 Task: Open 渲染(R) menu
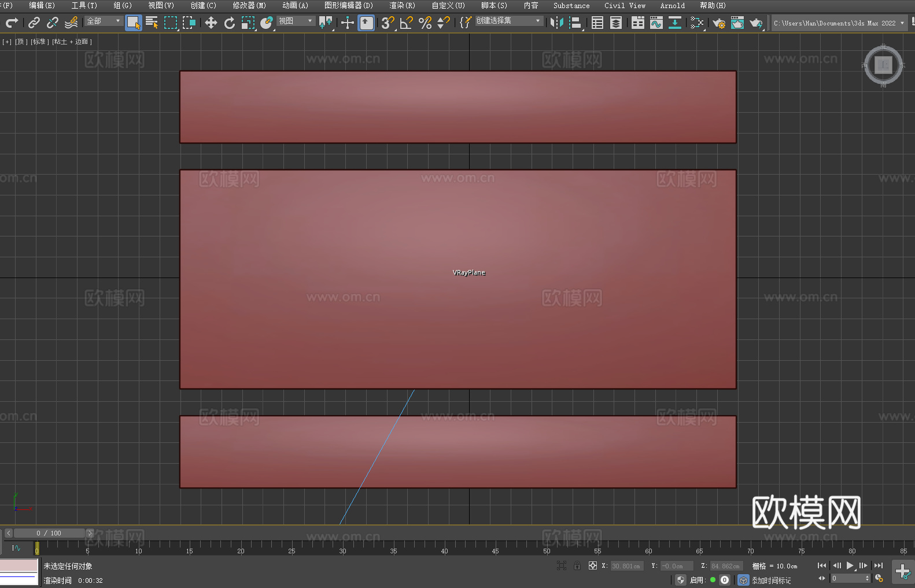pyautogui.click(x=402, y=5)
